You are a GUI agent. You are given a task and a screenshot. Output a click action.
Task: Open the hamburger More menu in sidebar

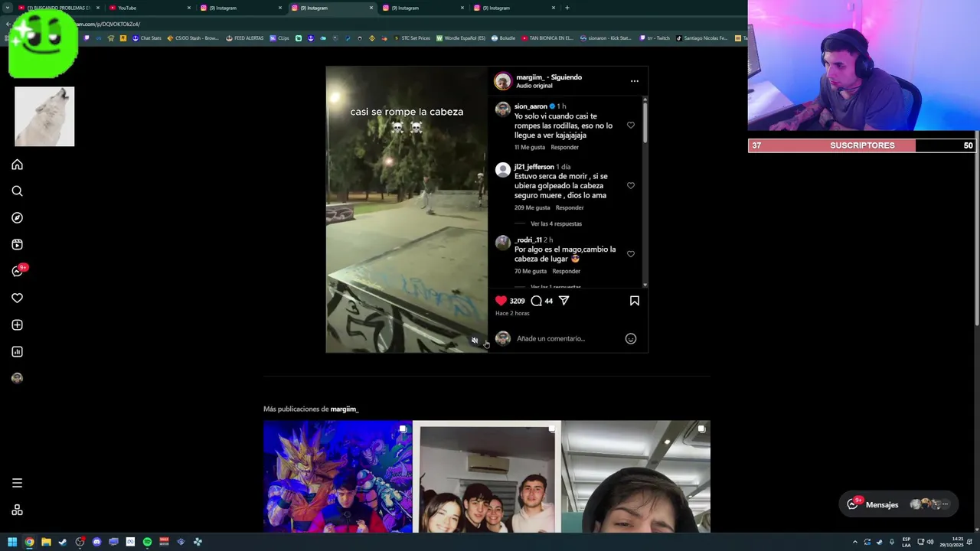(17, 483)
